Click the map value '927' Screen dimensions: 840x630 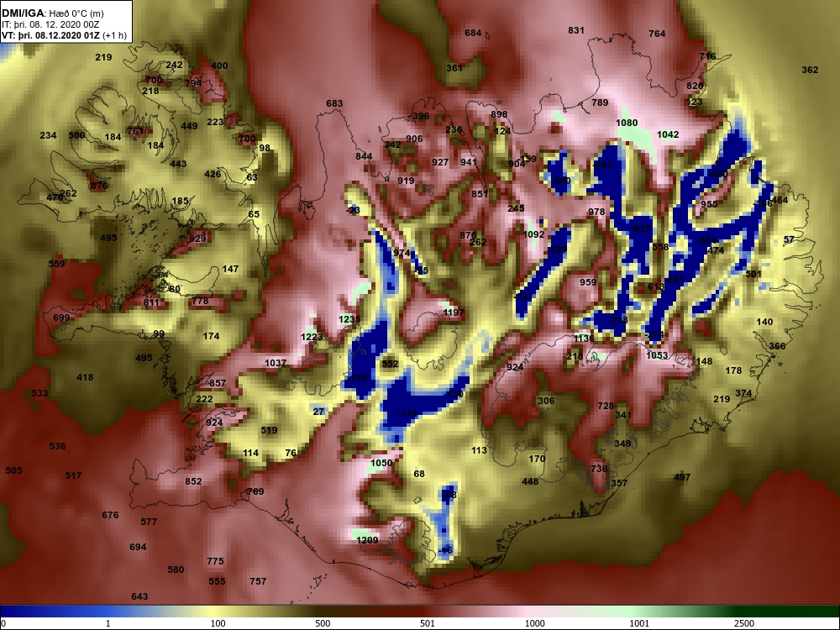440,162
